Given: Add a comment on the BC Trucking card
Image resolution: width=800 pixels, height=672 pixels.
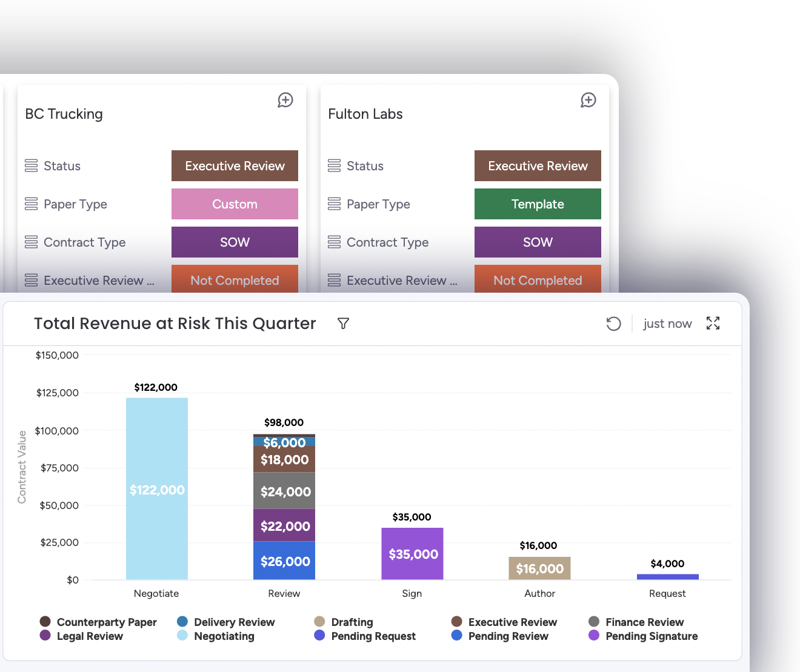Looking at the screenshot, I should (285, 100).
